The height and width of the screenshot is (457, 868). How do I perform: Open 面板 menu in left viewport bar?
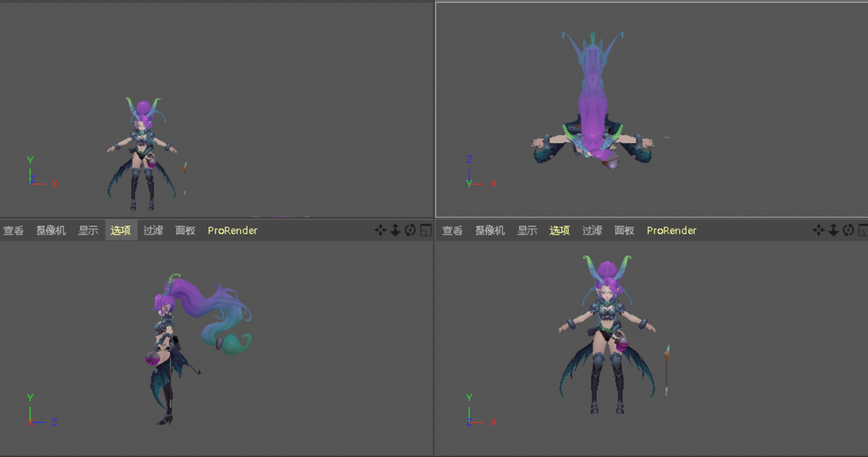186,231
